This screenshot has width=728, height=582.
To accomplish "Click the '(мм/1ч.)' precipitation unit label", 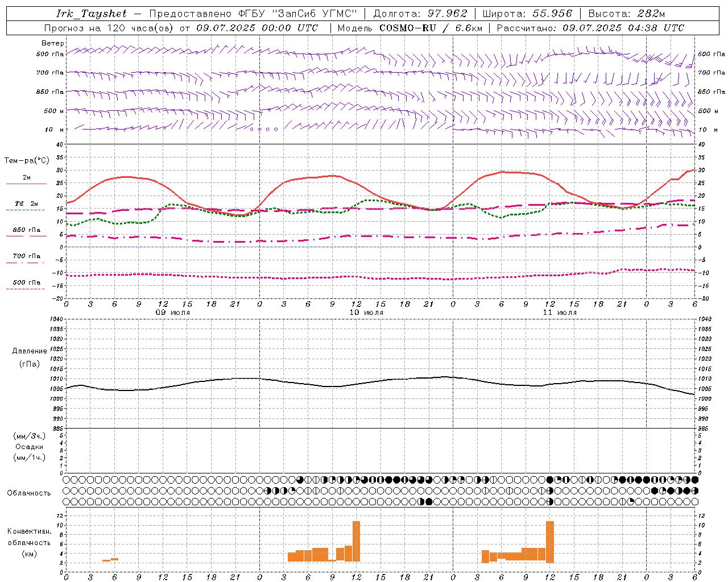I will click(30, 458).
